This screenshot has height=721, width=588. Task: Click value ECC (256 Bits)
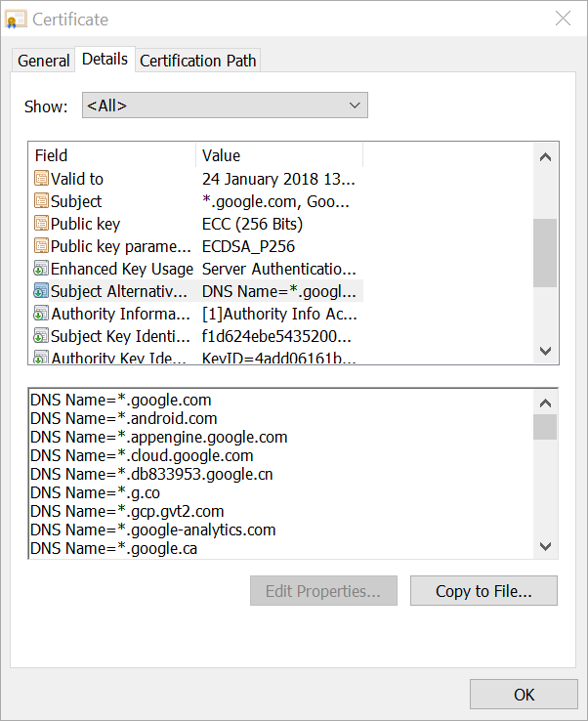(x=252, y=224)
